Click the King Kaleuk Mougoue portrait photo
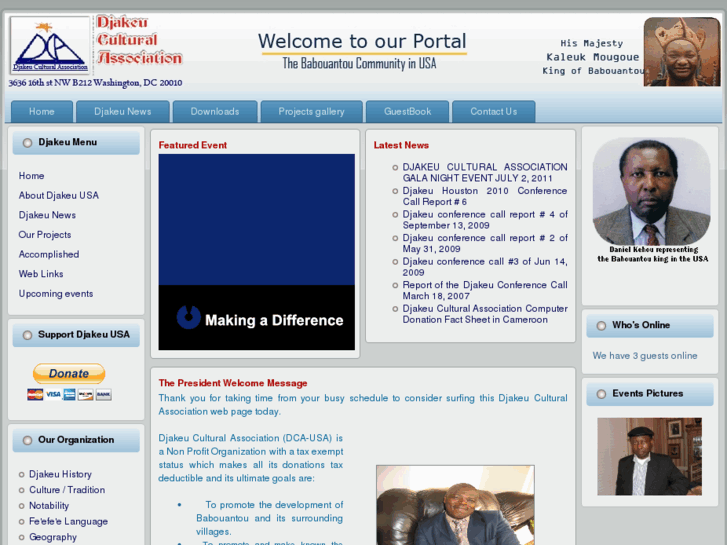The width and height of the screenshot is (727, 545). 682,52
